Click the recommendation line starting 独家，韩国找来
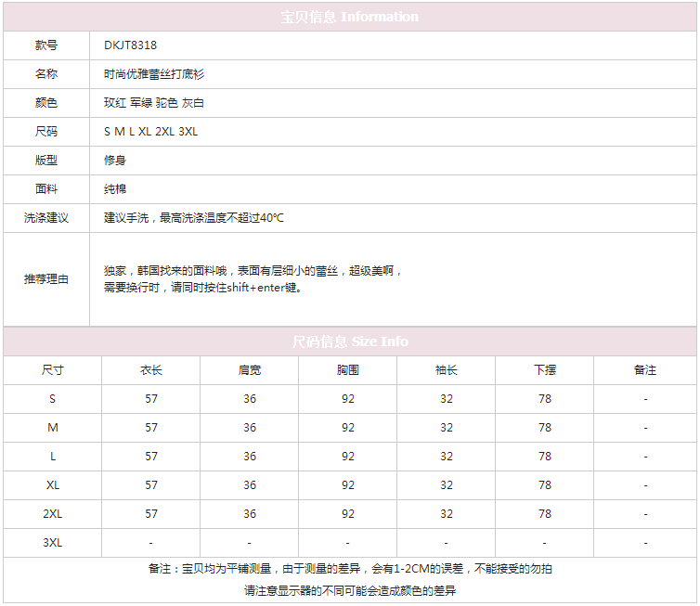Viewport: 700px width, 606px height. click(253, 271)
